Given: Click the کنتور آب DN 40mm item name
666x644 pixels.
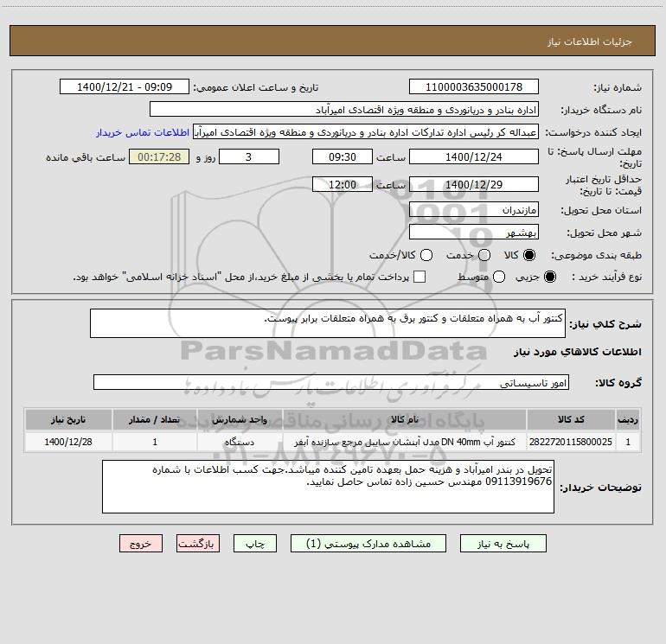Looking at the screenshot, I should (x=405, y=442).
